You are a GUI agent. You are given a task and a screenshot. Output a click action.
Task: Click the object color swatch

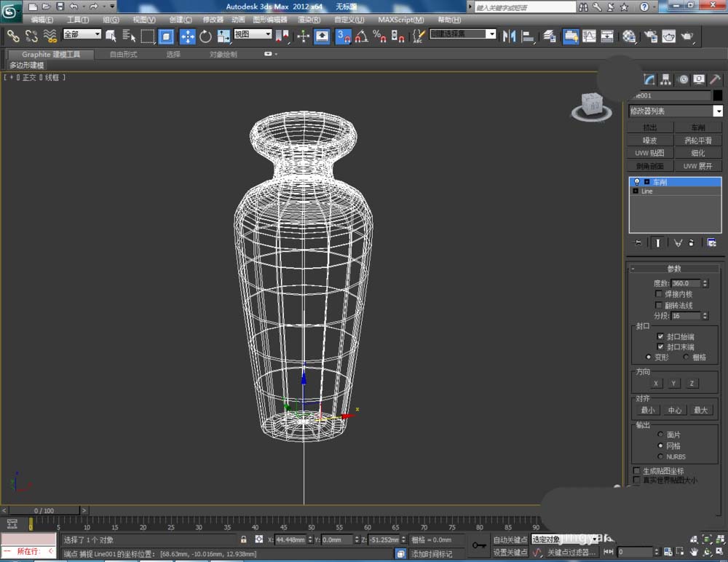coord(718,95)
